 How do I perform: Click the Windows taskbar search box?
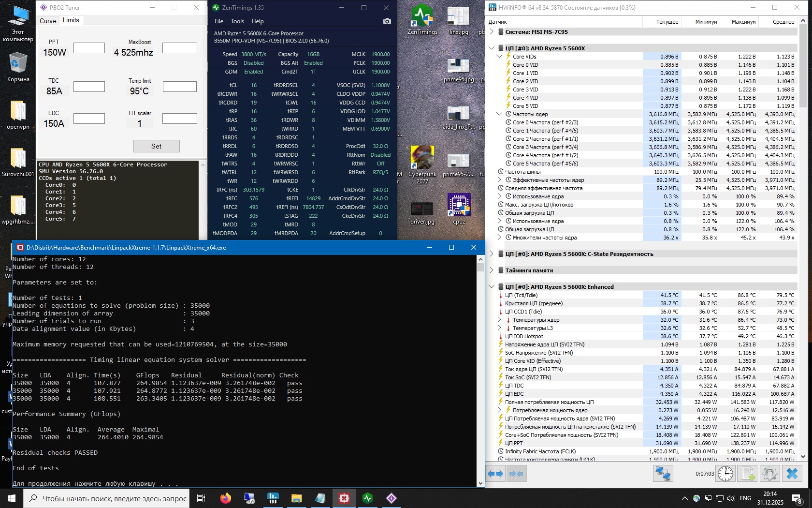click(106, 498)
